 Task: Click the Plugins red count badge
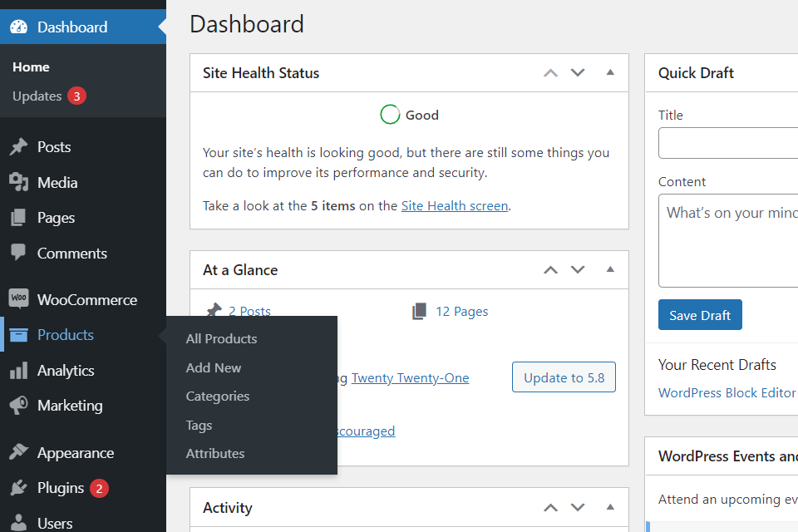point(99,489)
